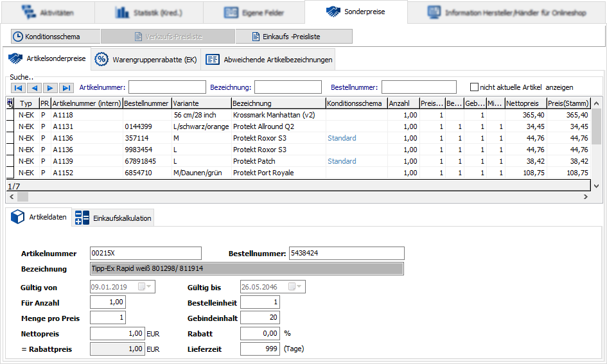Open the Gültig bis date dropdown
The height and width of the screenshot is (364, 607).
(x=299, y=286)
